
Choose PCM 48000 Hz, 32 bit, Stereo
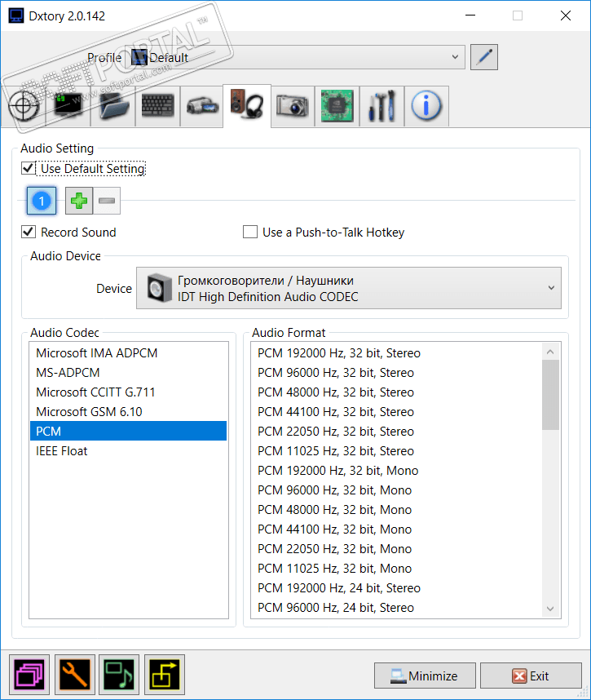[x=396, y=392]
